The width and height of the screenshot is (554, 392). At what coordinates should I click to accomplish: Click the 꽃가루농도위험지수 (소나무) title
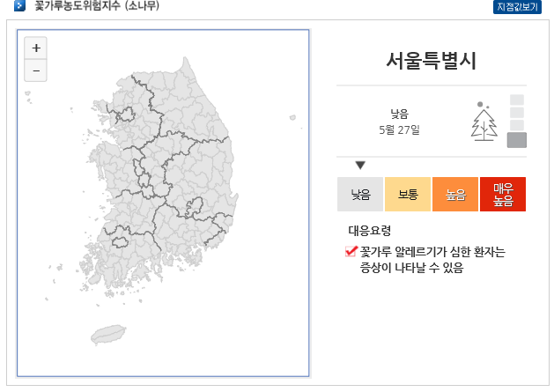tap(97, 5)
